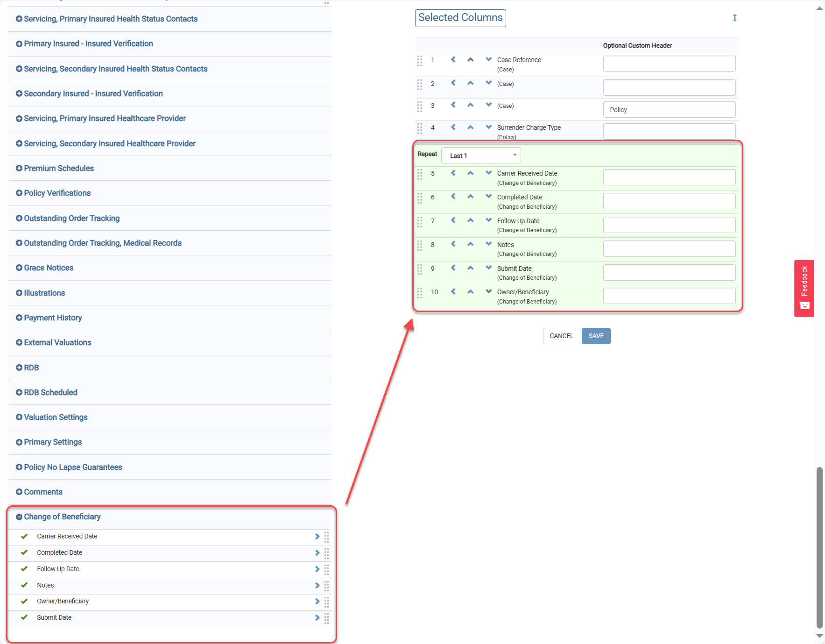Screen dimensions: 825x644
Task: Toggle Owner/Beneficiary checkmark in left list
Action: pos(24,602)
